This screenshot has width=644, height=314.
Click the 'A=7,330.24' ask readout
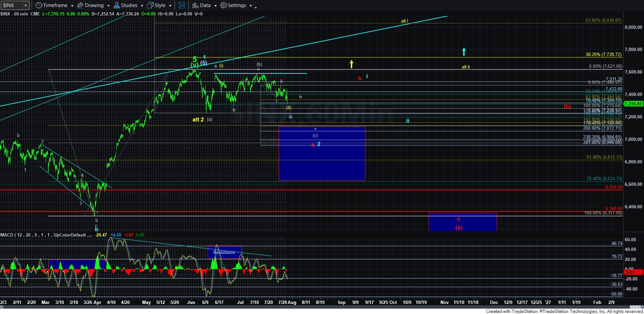pyautogui.click(x=128, y=14)
